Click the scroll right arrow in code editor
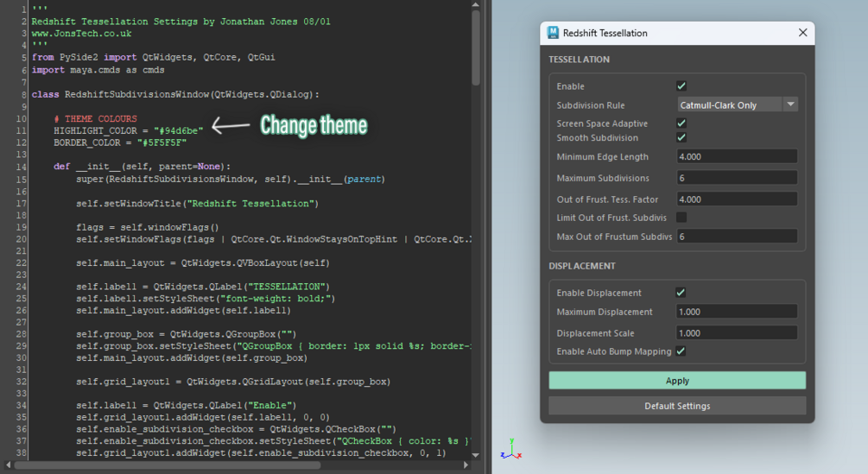Viewport: 868px width, 474px height. click(x=466, y=465)
